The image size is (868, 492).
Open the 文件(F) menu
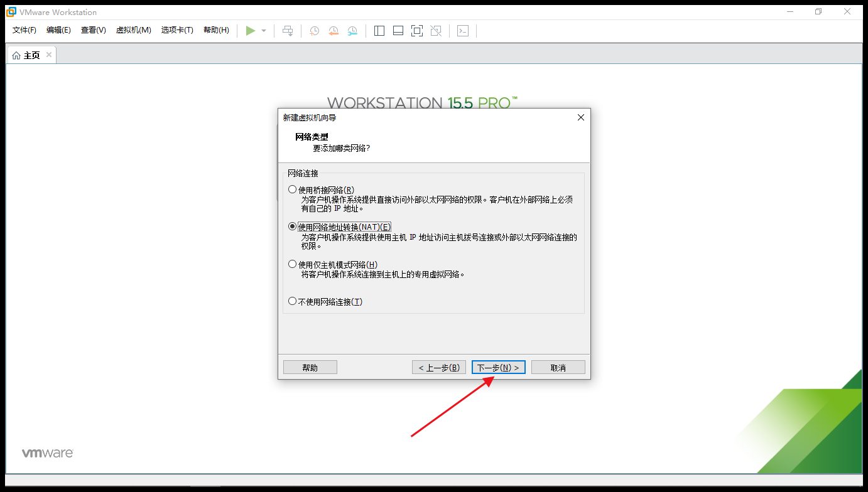point(24,30)
